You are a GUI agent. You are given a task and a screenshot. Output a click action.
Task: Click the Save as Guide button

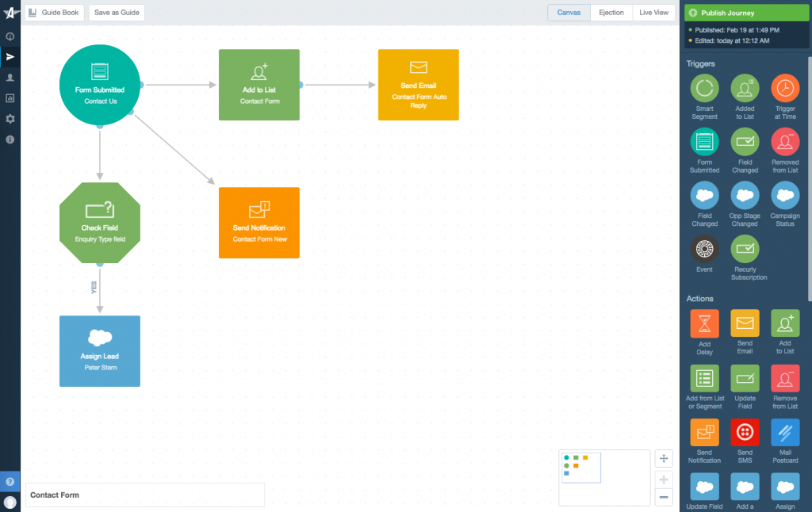(116, 13)
